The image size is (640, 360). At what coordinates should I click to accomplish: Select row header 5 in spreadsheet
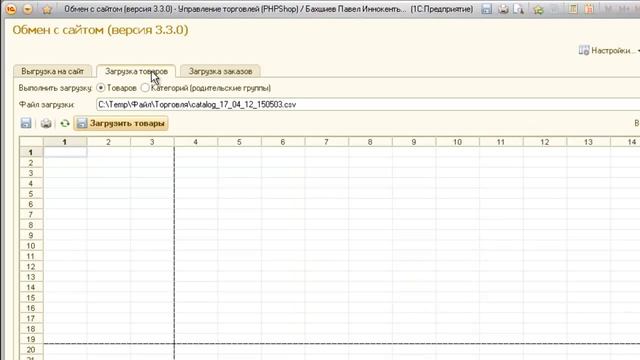(x=31, y=194)
